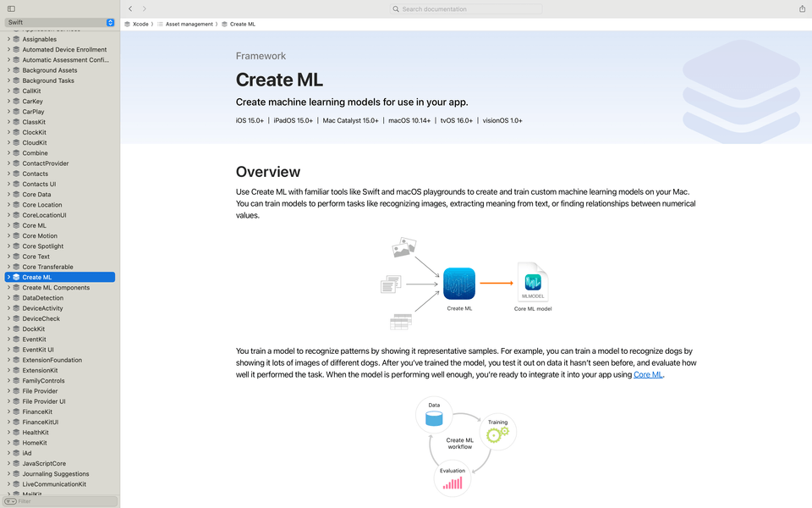Click the CarPlay framework stack icon
This screenshot has width=812, height=508.
coord(17,112)
